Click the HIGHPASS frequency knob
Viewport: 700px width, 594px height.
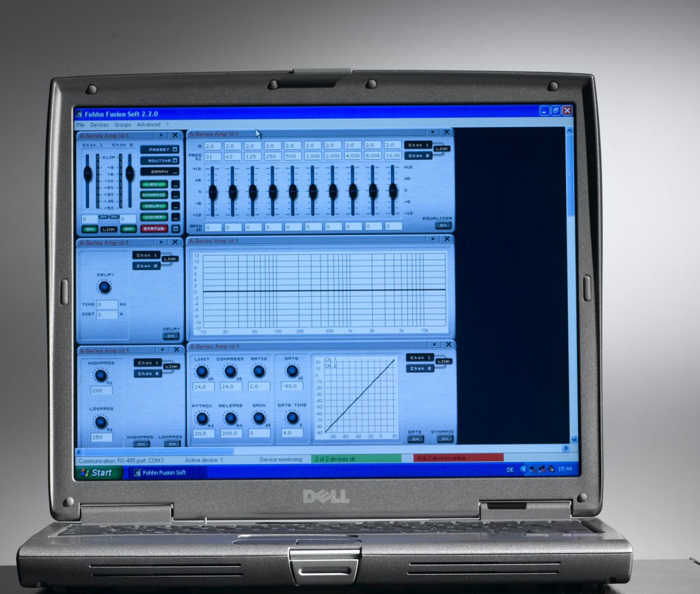coord(101,375)
